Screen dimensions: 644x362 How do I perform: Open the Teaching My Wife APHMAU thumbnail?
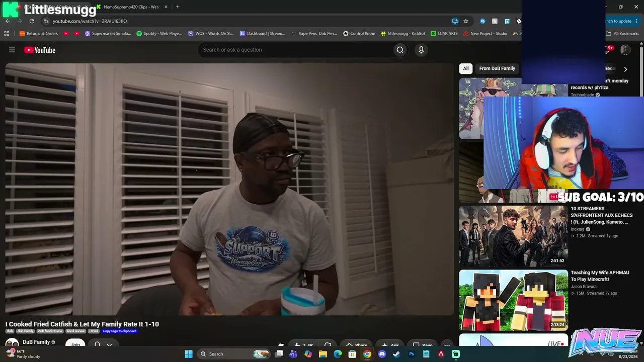(x=514, y=300)
